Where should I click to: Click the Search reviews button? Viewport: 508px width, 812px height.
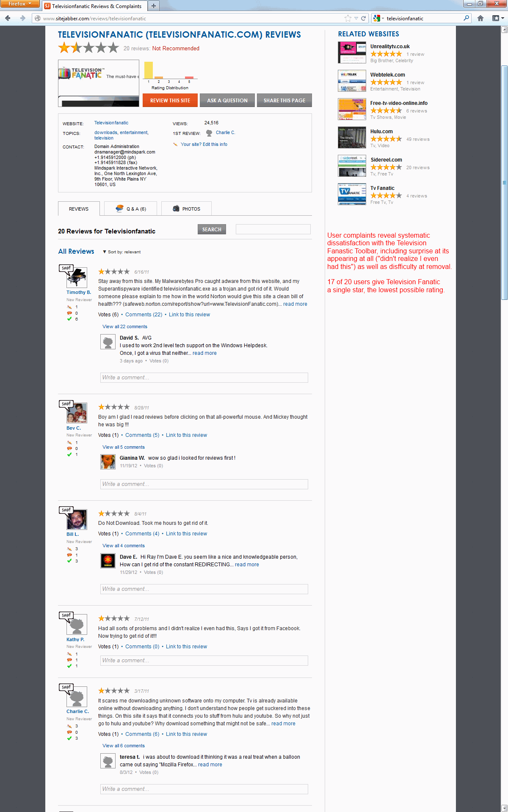click(212, 229)
